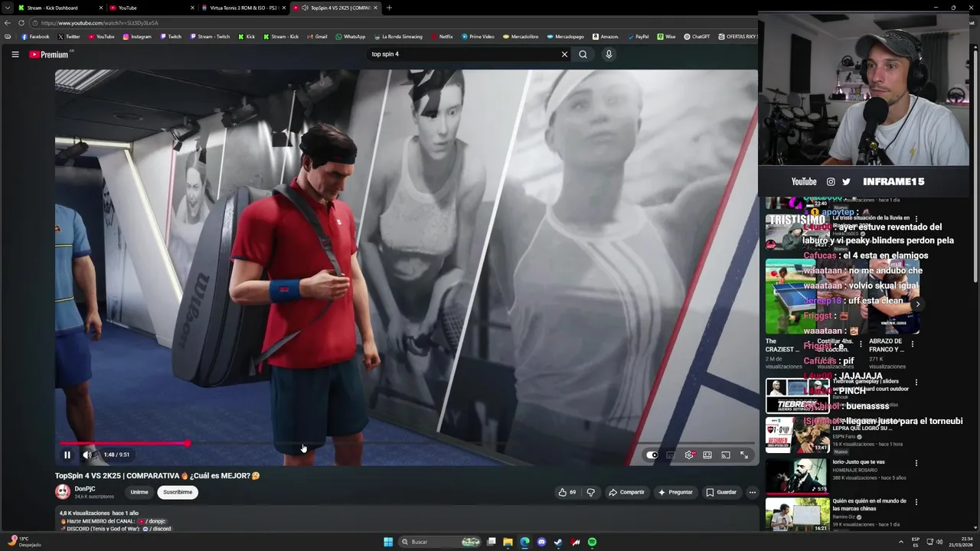Open the WhatsApp bookmark
This screenshot has height=551, width=980.
[351, 37]
